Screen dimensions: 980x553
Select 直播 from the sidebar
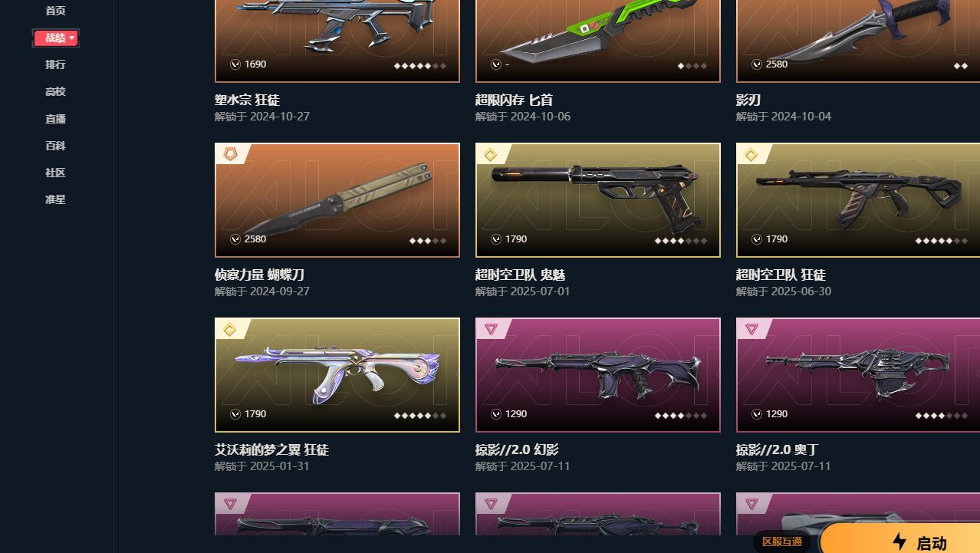(55, 119)
